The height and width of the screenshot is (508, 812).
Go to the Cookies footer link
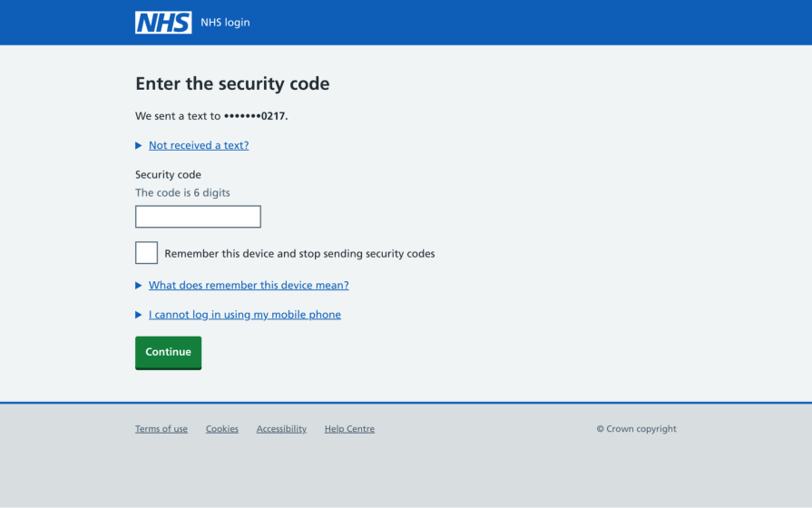(x=222, y=429)
